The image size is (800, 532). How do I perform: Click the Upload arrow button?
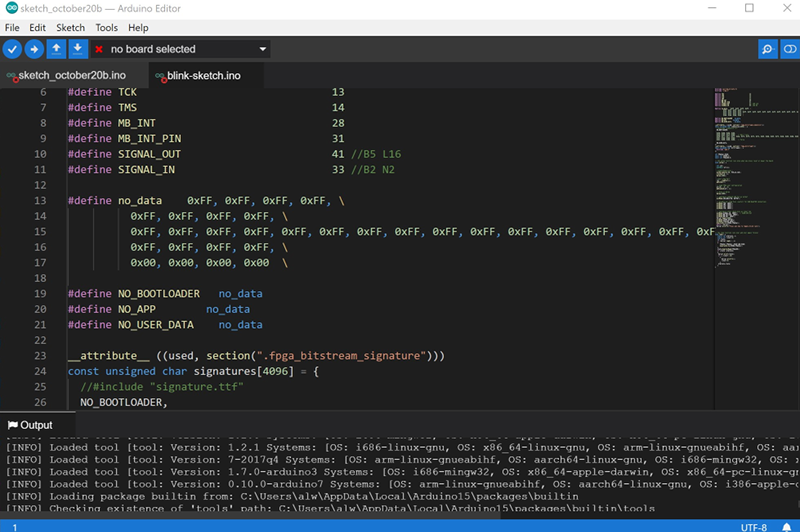coord(34,48)
